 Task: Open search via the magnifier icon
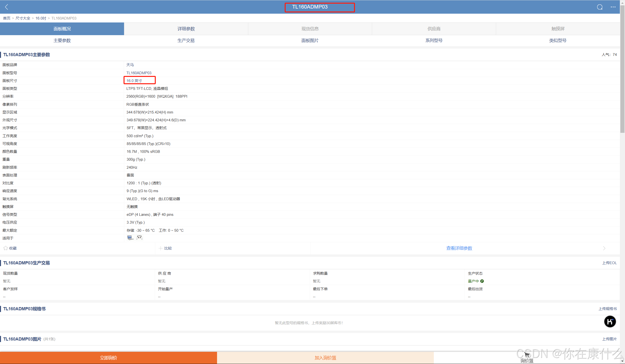pos(599,7)
